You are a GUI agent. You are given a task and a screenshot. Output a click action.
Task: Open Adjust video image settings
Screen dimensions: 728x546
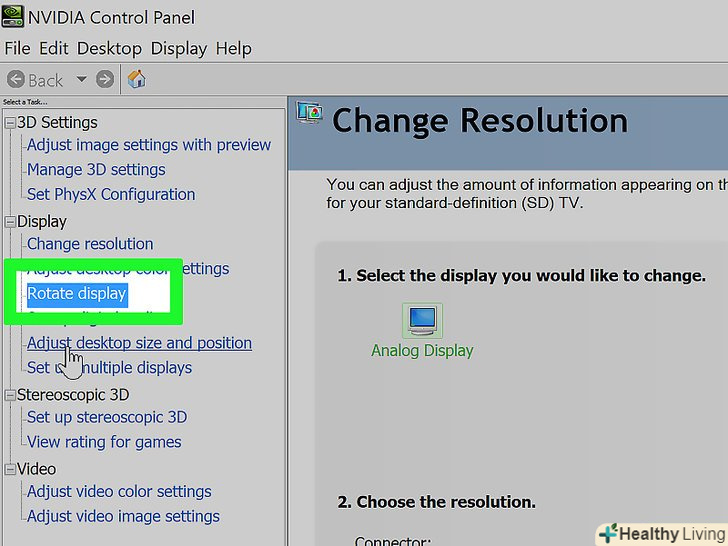(x=123, y=516)
